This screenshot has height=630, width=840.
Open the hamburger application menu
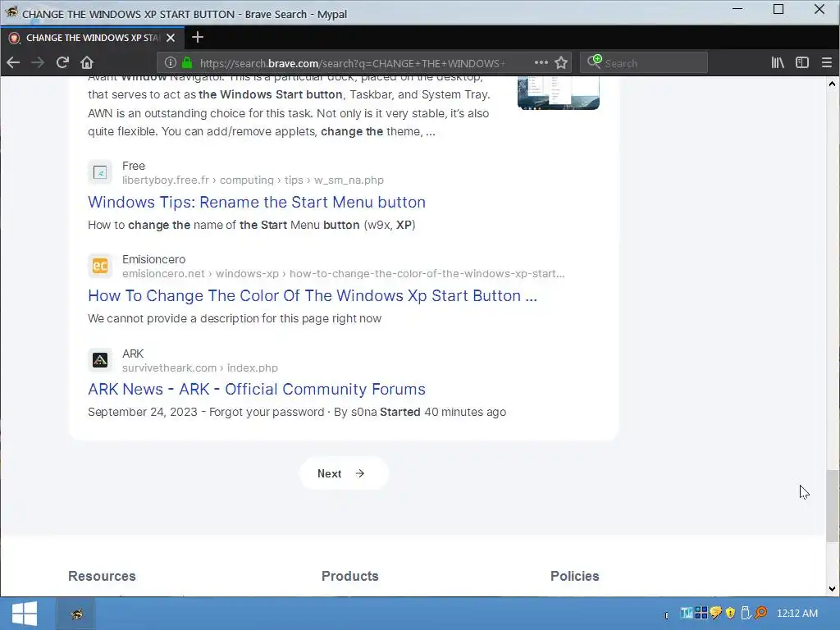pyautogui.click(x=827, y=62)
